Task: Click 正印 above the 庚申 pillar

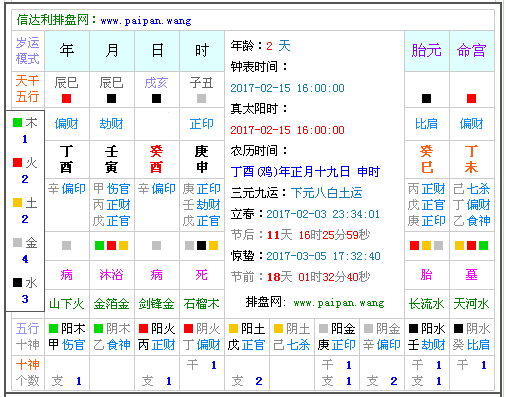Action: [201, 124]
